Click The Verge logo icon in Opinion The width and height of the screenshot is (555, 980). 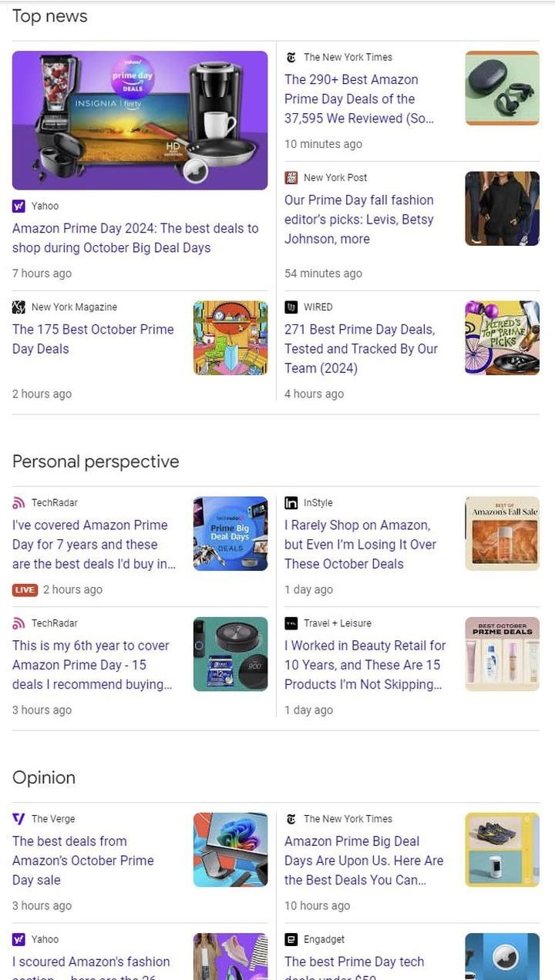click(18, 818)
